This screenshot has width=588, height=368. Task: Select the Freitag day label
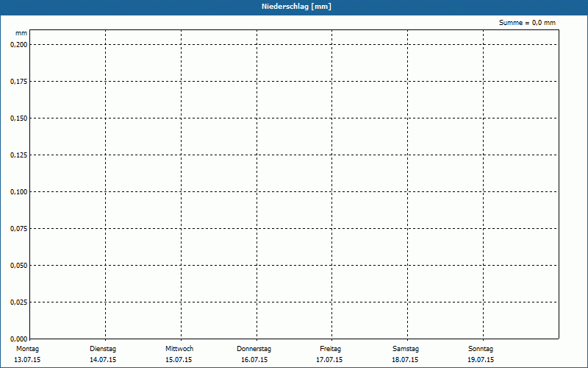[330, 349]
